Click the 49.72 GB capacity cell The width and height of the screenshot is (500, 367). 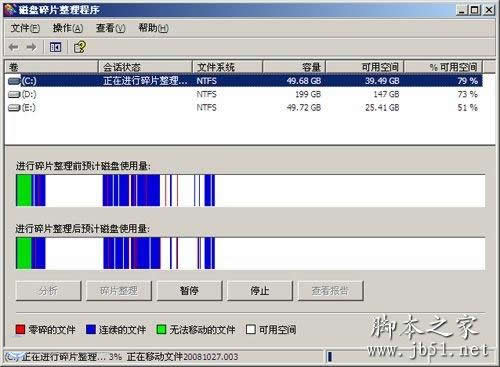click(x=304, y=108)
